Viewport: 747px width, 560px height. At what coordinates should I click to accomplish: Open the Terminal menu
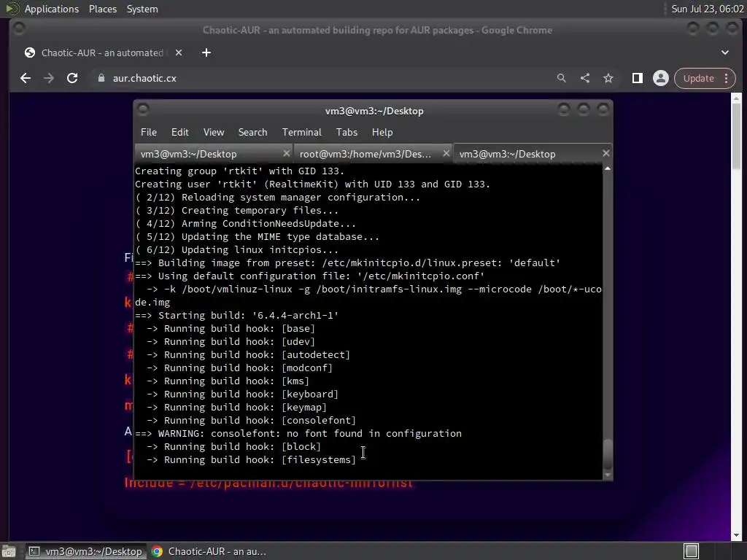coord(301,132)
